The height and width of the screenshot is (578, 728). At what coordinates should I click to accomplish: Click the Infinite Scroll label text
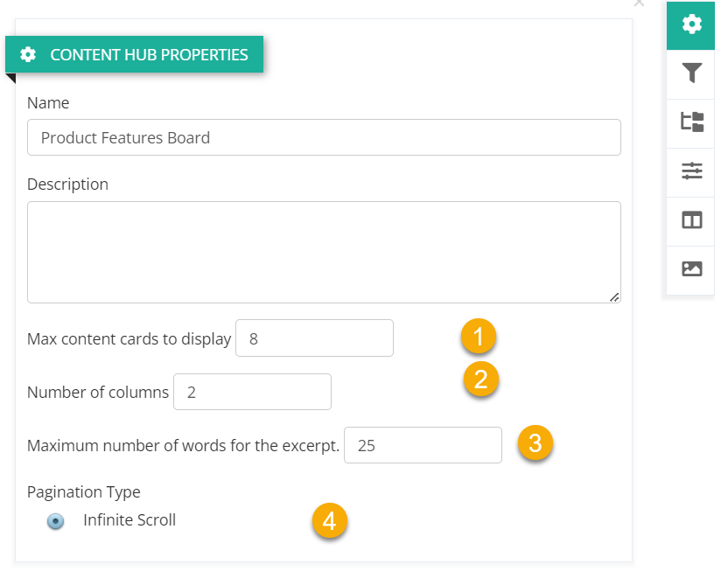click(129, 520)
